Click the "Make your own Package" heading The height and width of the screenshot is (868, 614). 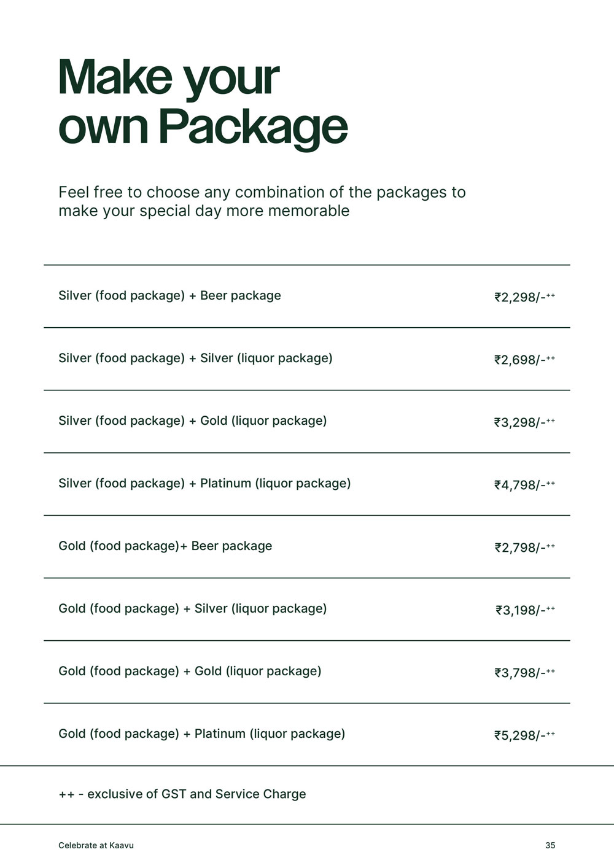click(x=203, y=102)
